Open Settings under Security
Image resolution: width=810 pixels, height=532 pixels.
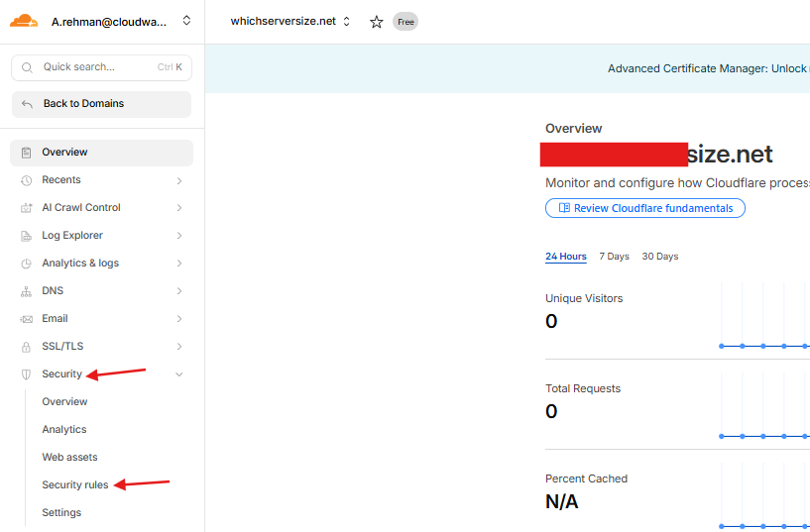61,512
